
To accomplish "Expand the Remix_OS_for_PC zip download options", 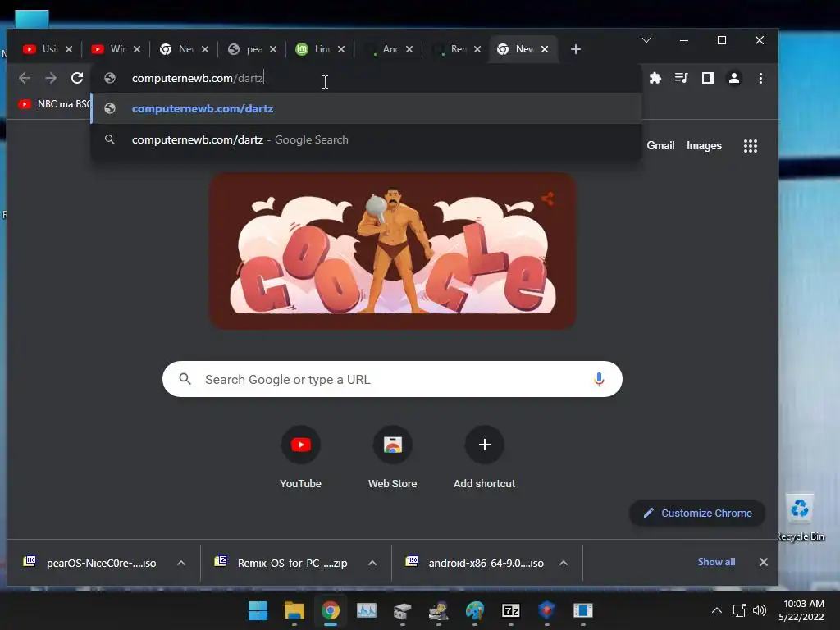I will pyautogui.click(x=372, y=563).
